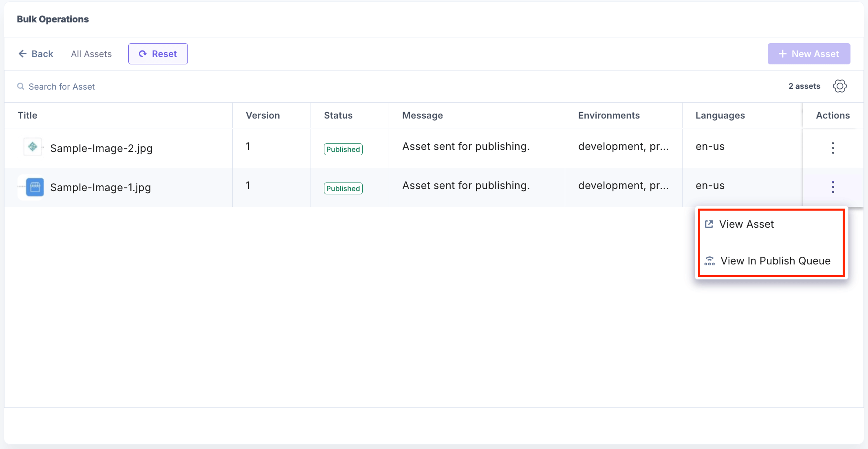The width and height of the screenshot is (868, 449).
Task: Open actions menu for Sample-Image-1.jpg
Action: [x=833, y=187]
